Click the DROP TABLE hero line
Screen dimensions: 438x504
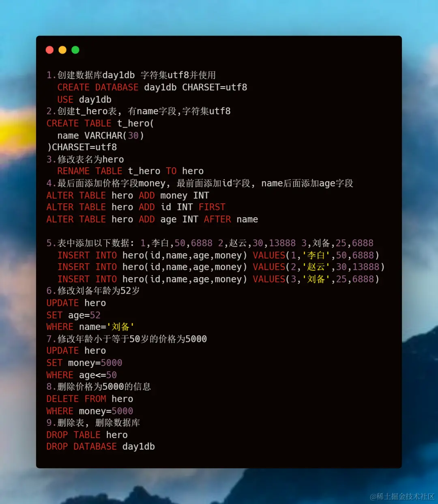point(87,435)
